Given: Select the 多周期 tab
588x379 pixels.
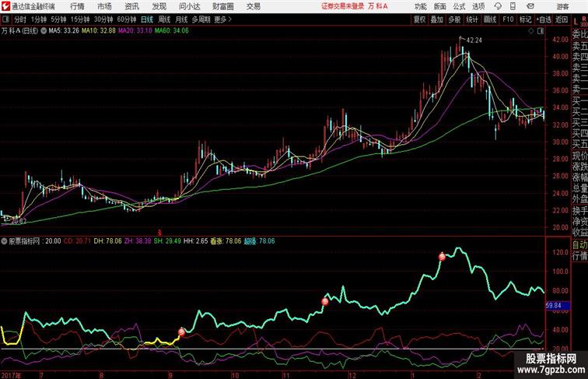Looking at the screenshot, I should (x=201, y=19).
